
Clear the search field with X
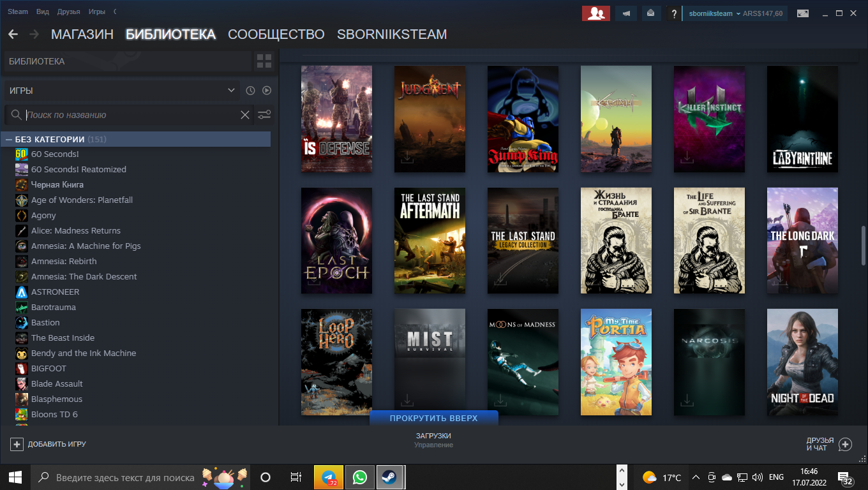(245, 115)
